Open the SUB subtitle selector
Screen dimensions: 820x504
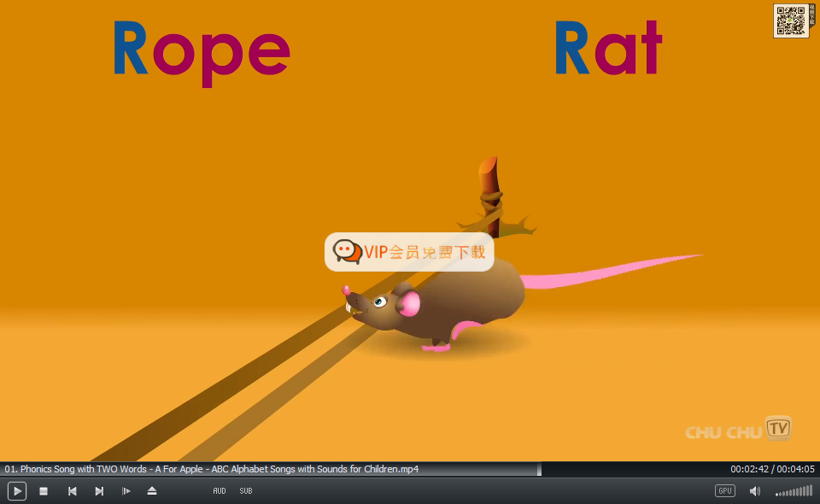click(246, 491)
